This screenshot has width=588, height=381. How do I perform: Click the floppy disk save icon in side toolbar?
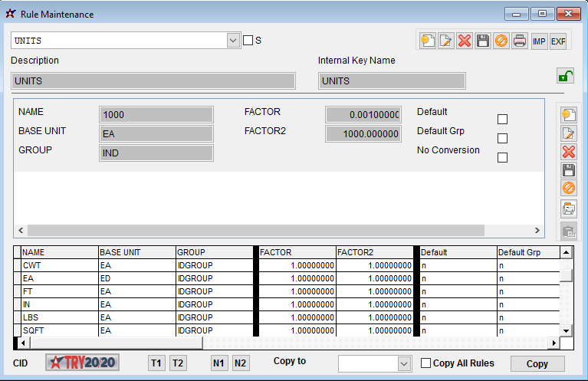pos(569,170)
